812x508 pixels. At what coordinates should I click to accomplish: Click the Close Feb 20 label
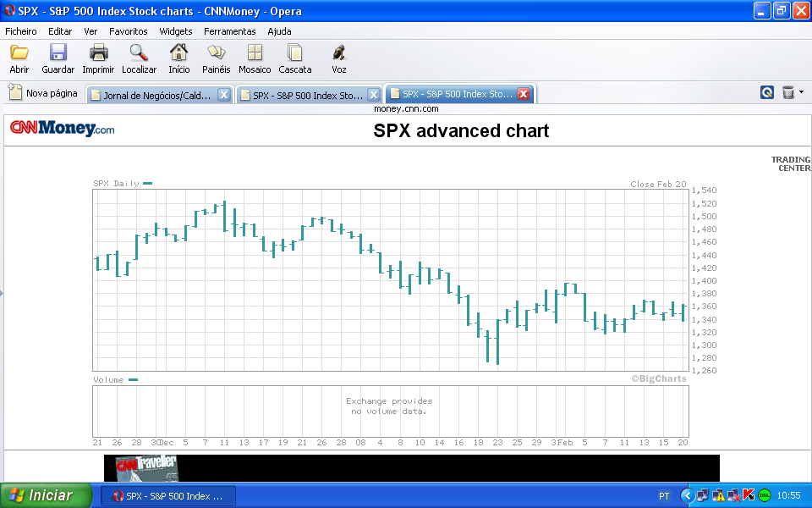tap(658, 184)
